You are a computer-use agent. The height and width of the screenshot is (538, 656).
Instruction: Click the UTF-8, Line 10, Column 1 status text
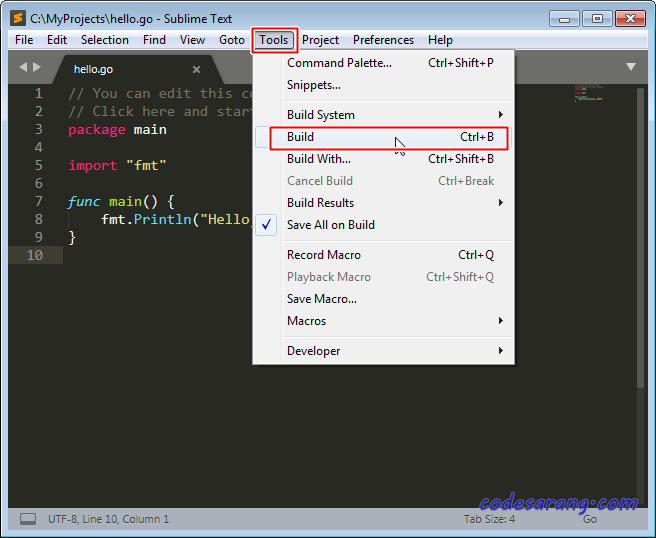coord(108,519)
